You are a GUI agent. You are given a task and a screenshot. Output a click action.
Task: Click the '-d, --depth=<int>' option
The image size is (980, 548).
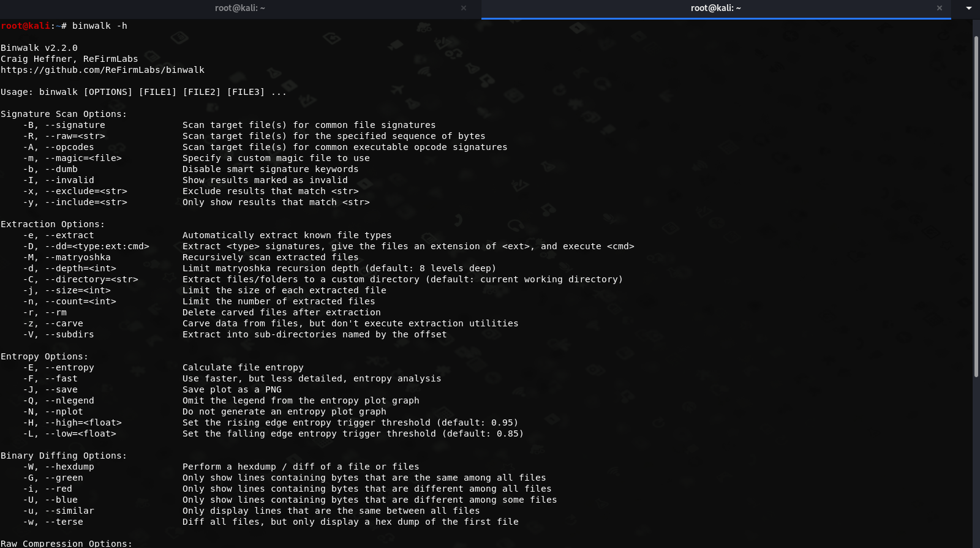(70, 268)
